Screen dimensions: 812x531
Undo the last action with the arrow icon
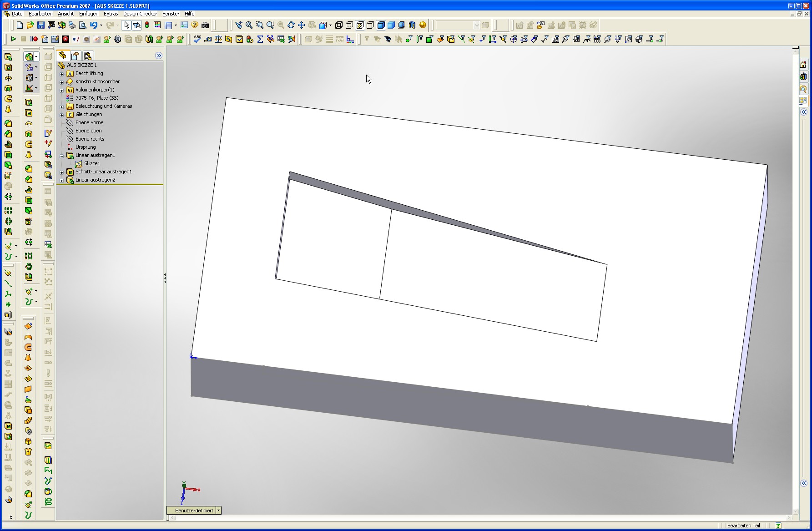click(93, 25)
